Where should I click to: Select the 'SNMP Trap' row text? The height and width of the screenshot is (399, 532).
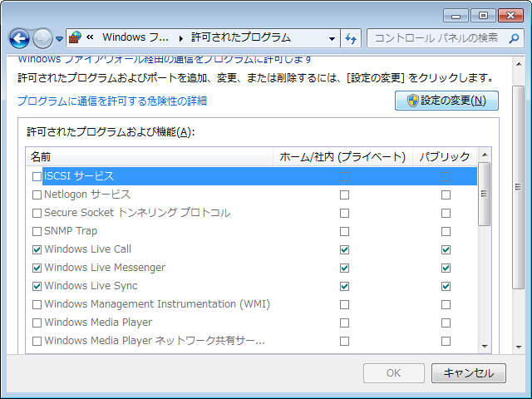tap(71, 231)
